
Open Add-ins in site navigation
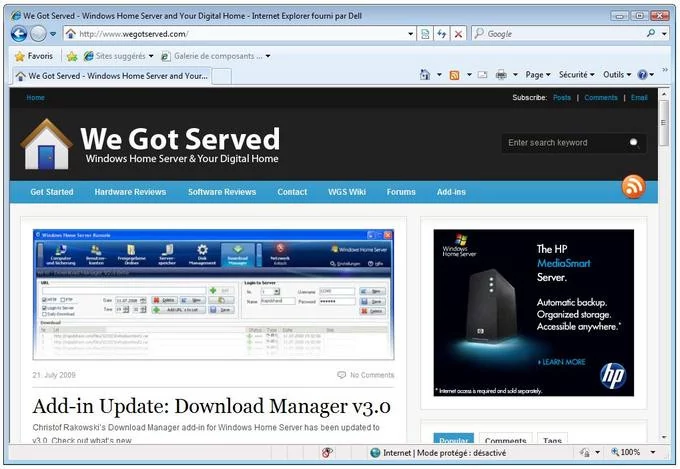[451, 192]
